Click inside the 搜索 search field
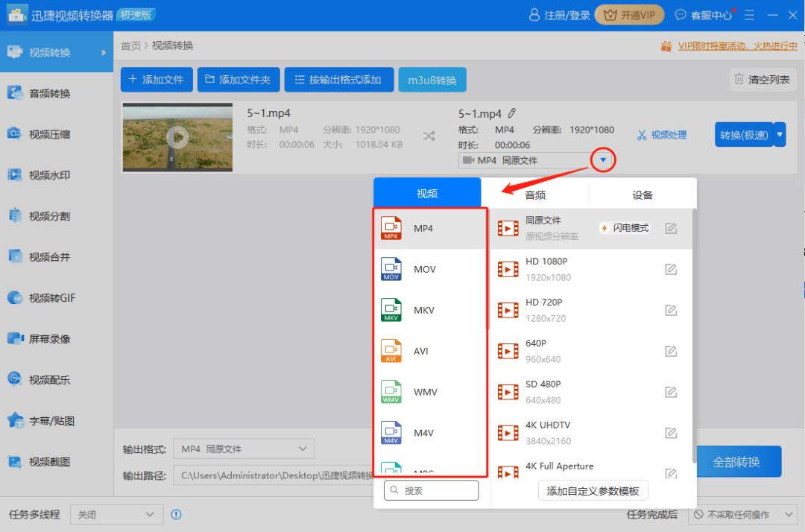805x532 pixels. click(431, 490)
